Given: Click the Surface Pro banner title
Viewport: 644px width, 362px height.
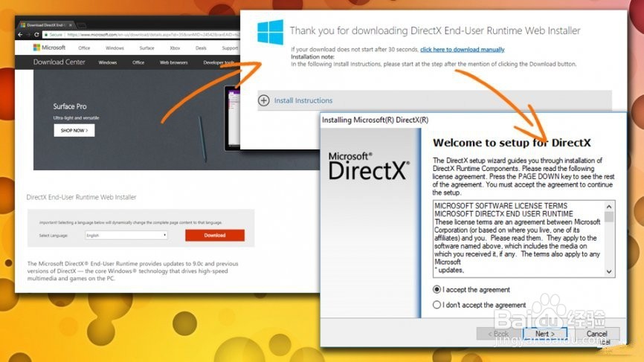Looking at the screenshot, I should pos(70,106).
